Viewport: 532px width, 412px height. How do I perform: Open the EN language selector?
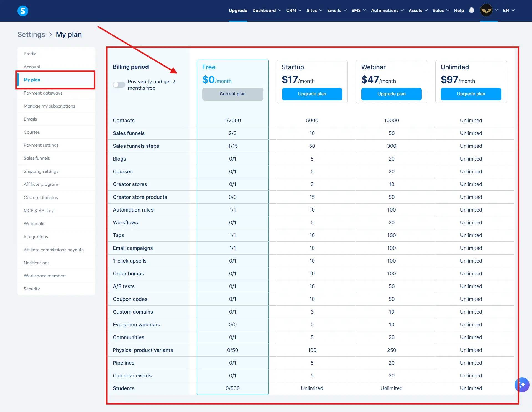pyautogui.click(x=509, y=10)
